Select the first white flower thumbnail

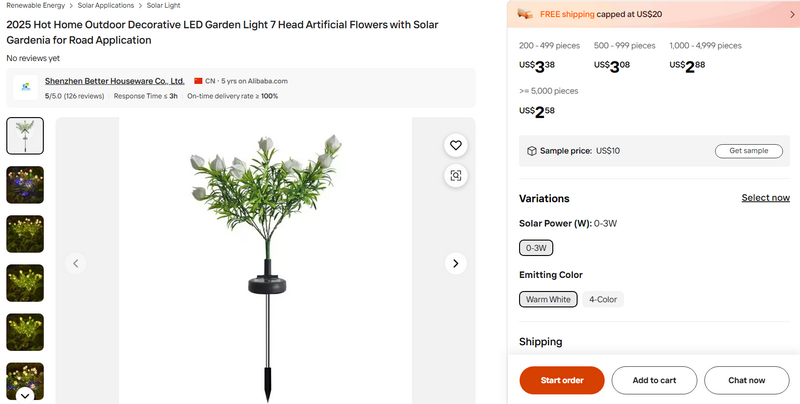click(25, 136)
